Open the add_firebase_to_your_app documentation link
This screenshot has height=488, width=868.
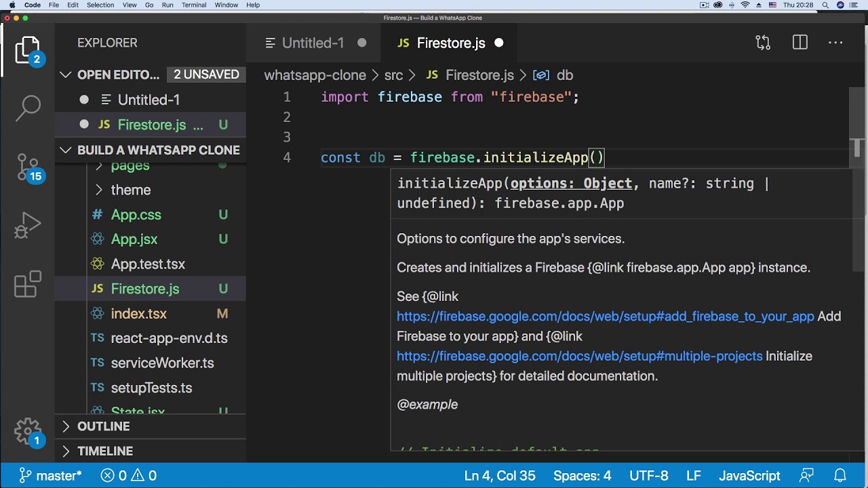tap(605, 317)
